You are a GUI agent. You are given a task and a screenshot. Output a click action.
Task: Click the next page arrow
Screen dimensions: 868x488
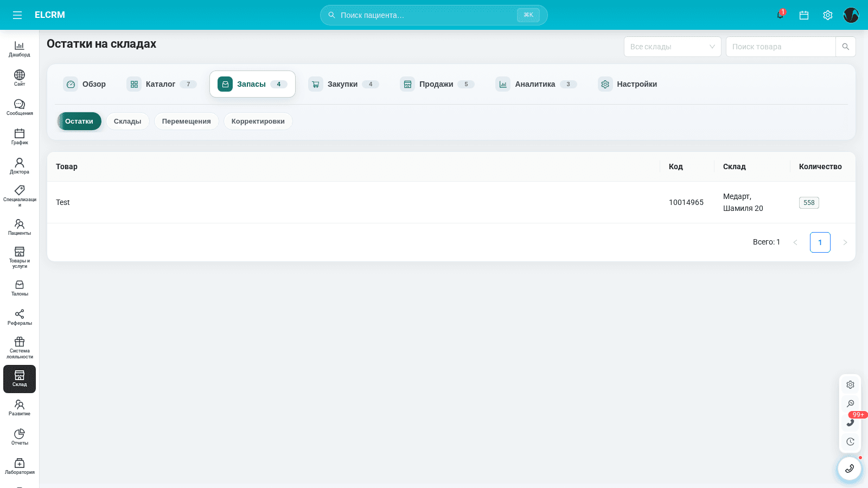(845, 242)
